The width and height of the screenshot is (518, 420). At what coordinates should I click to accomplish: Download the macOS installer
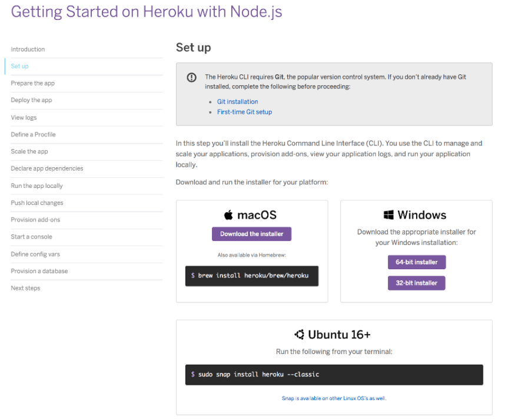point(252,234)
